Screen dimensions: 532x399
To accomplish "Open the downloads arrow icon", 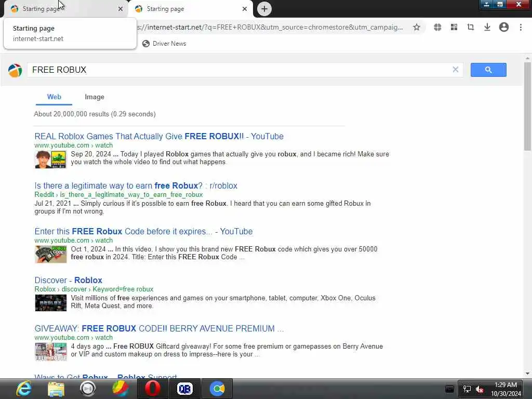I will click(487, 27).
